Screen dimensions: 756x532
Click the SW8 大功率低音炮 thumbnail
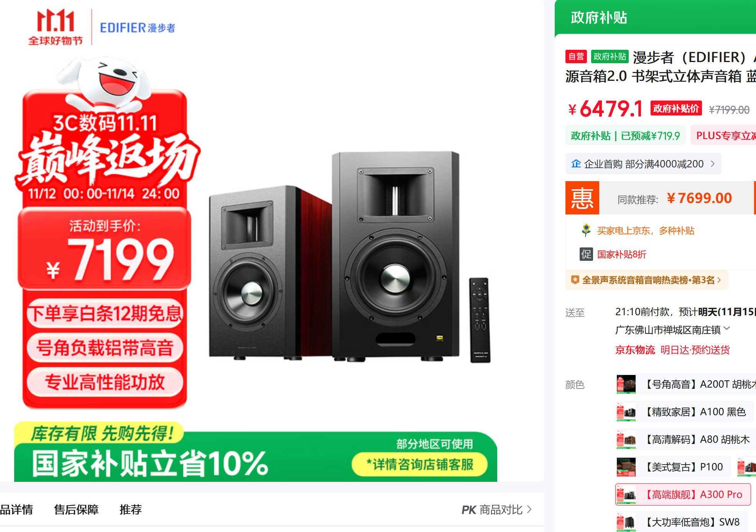pyautogui.click(x=626, y=522)
